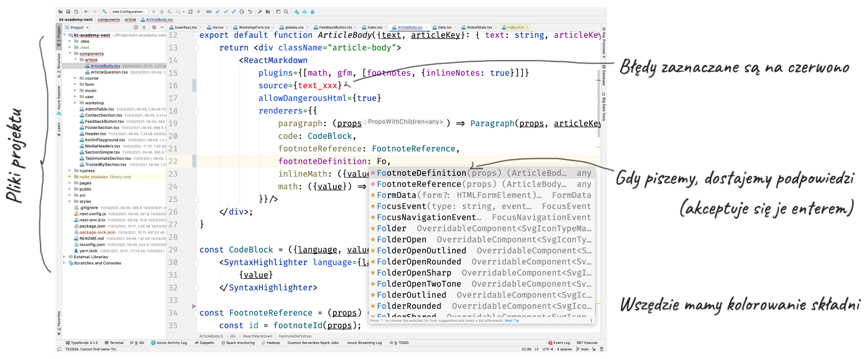Click the Build project hammer icon

(x=104, y=12)
